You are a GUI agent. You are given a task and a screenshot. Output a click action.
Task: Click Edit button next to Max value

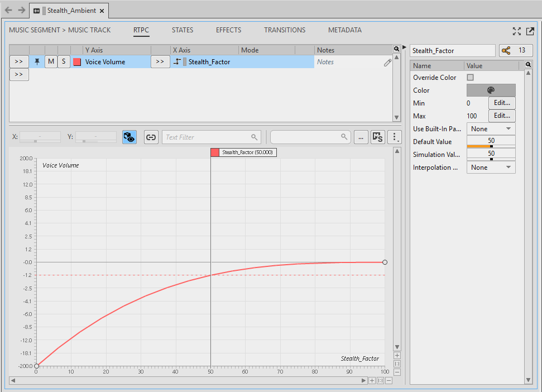click(x=502, y=116)
